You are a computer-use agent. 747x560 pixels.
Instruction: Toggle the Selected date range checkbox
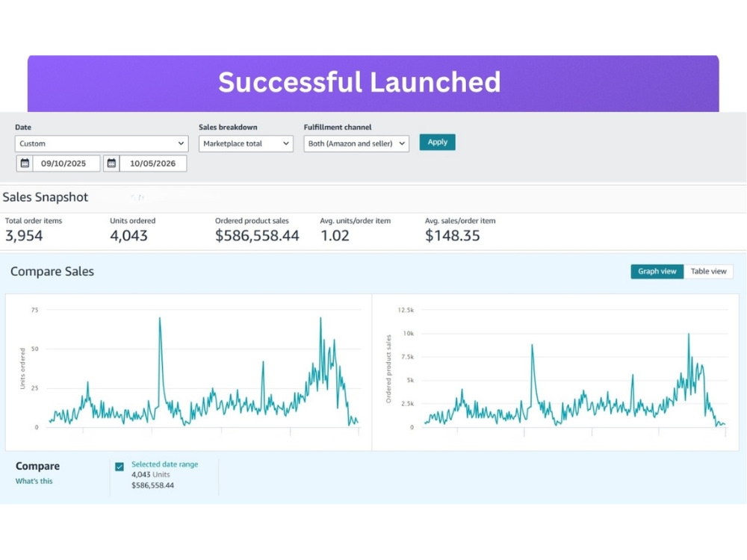(x=120, y=467)
